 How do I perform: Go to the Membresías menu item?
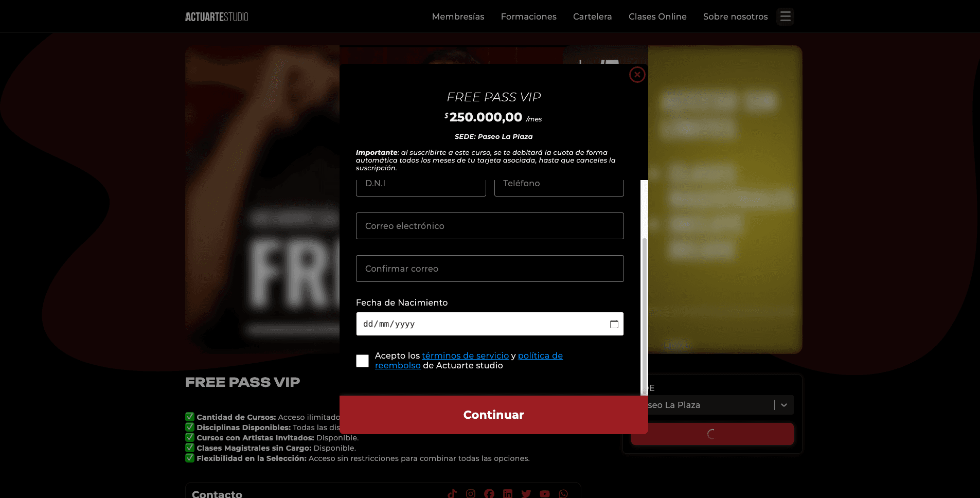pyautogui.click(x=458, y=16)
